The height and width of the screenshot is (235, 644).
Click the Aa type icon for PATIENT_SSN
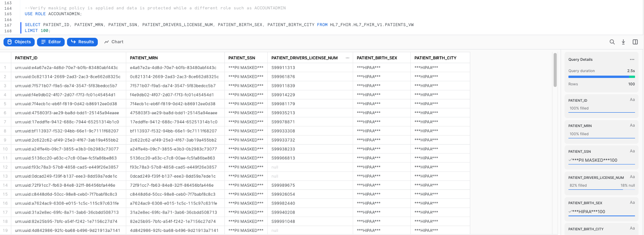click(x=632, y=151)
